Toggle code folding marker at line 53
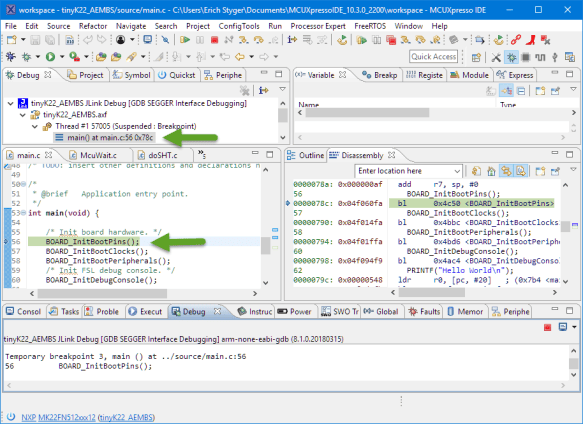This screenshot has width=583, height=424. click(x=23, y=213)
